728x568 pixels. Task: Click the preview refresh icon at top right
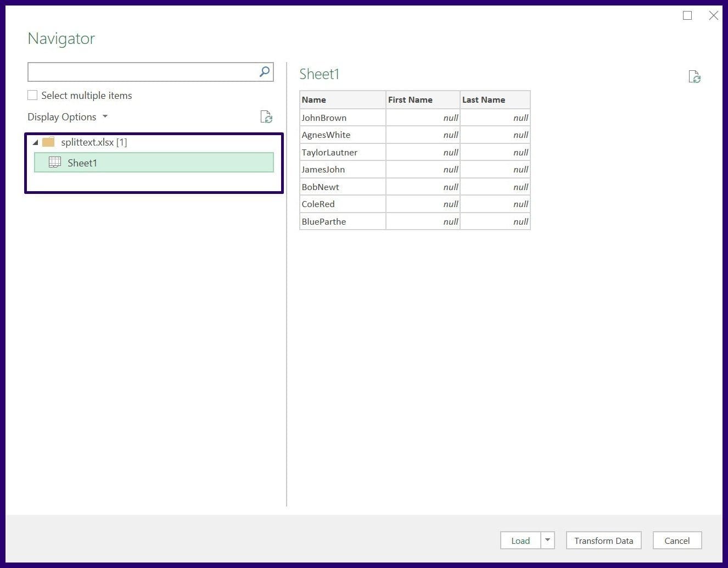(x=695, y=77)
